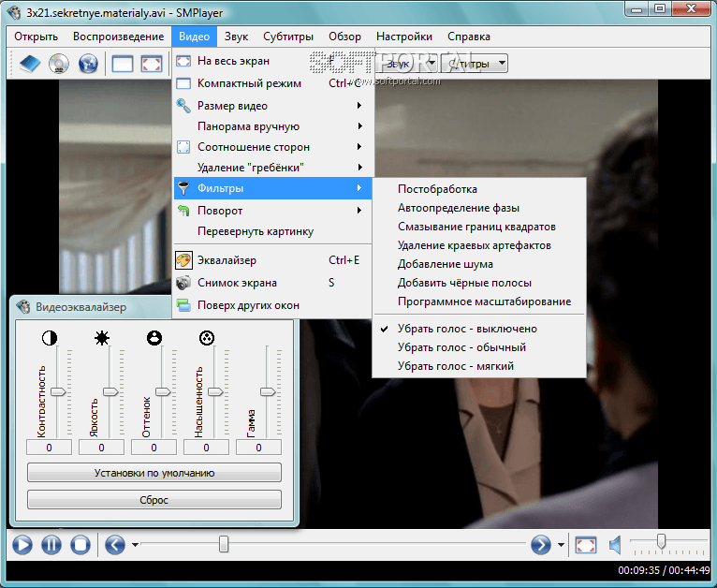Click the open URL globe icon
This screenshot has width=717, height=588.
(88, 64)
